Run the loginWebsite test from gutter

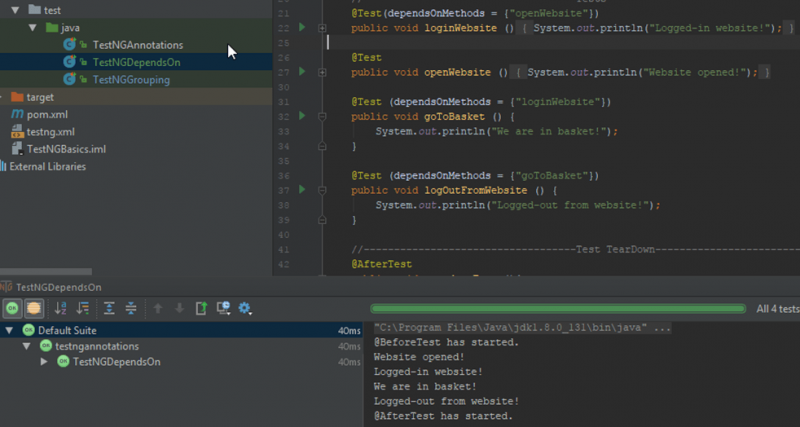pyautogui.click(x=303, y=28)
